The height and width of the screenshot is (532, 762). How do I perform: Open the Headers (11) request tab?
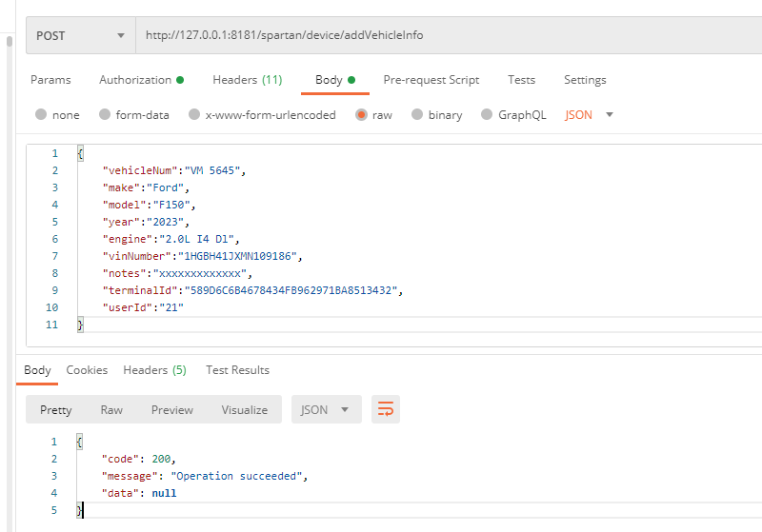[247, 80]
